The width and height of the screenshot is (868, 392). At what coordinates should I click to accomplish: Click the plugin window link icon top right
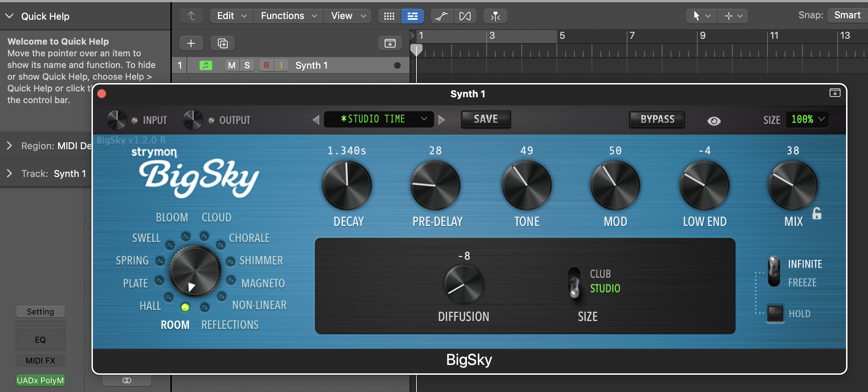(835, 93)
